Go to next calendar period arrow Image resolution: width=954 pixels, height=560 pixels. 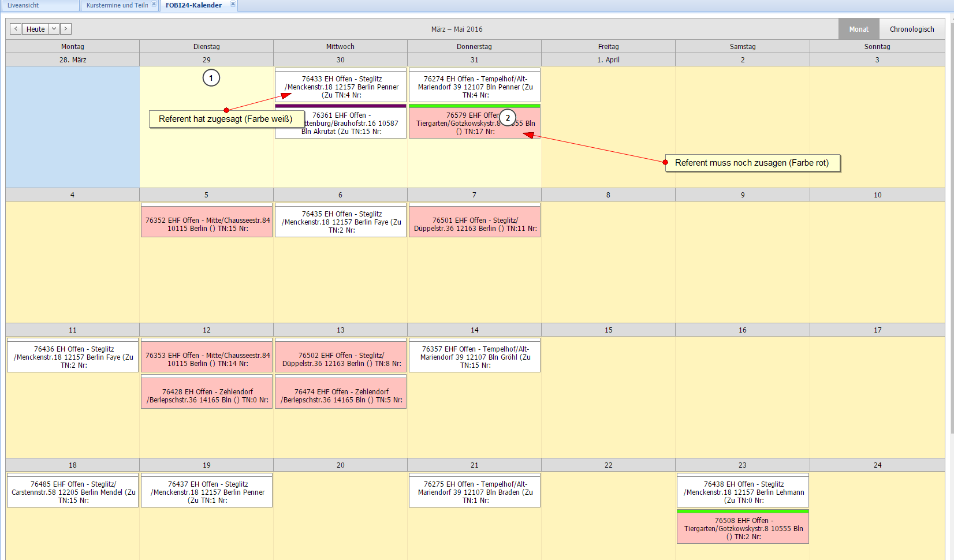point(66,29)
